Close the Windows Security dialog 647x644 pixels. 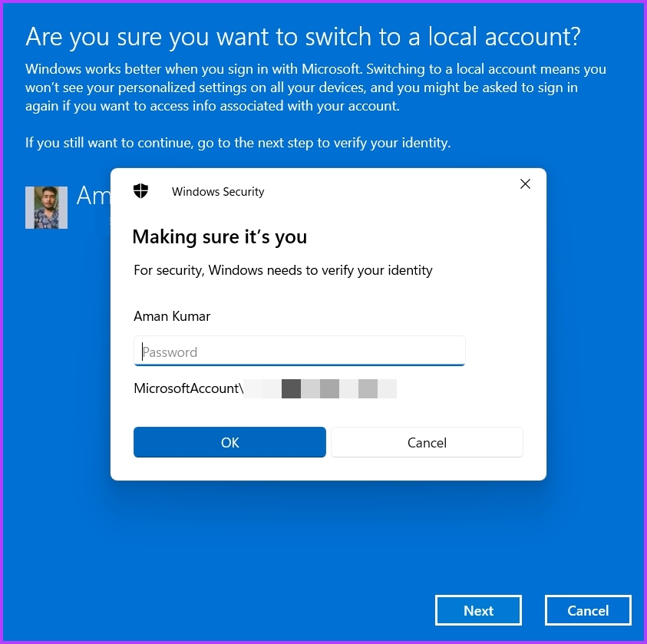point(525,184)
